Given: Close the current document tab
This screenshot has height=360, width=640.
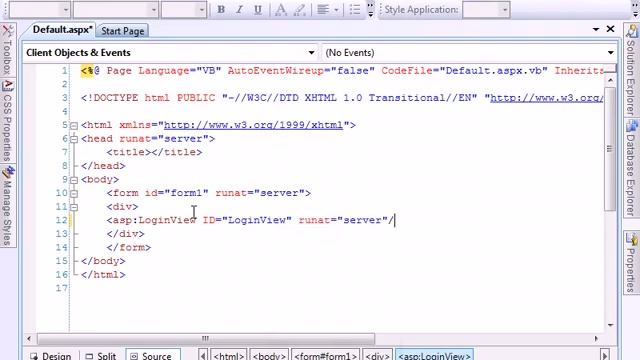Looking at the screenshot, I should pyautogui.click(x=610, y=29).
